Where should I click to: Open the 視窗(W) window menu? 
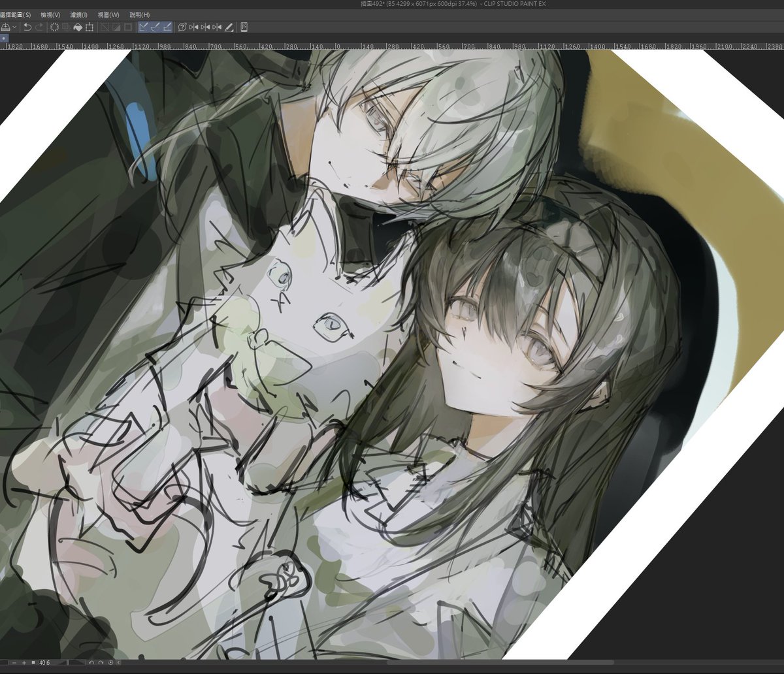108,14
